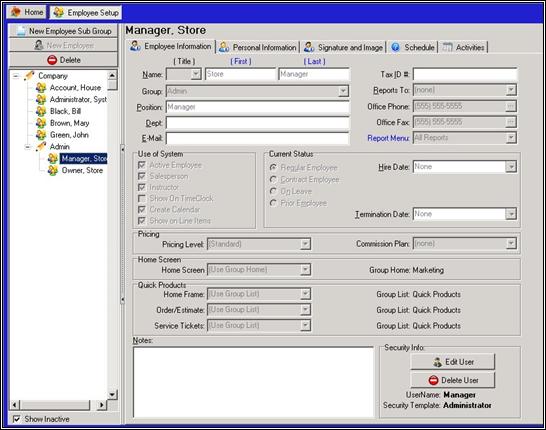Select the Contract Employee radio button
546x430 pixels.
click(x=273, y=179)
